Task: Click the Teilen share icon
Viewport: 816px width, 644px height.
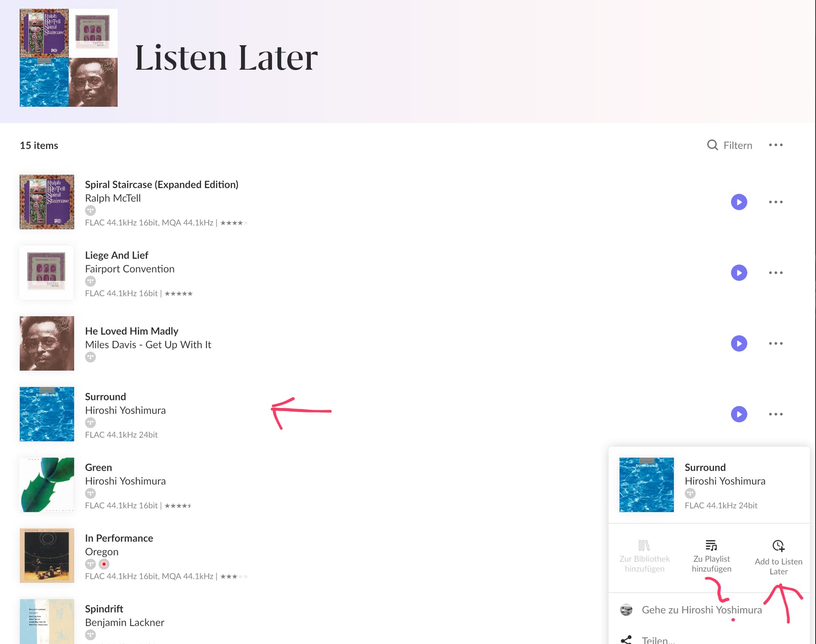Action: (626, 639)
